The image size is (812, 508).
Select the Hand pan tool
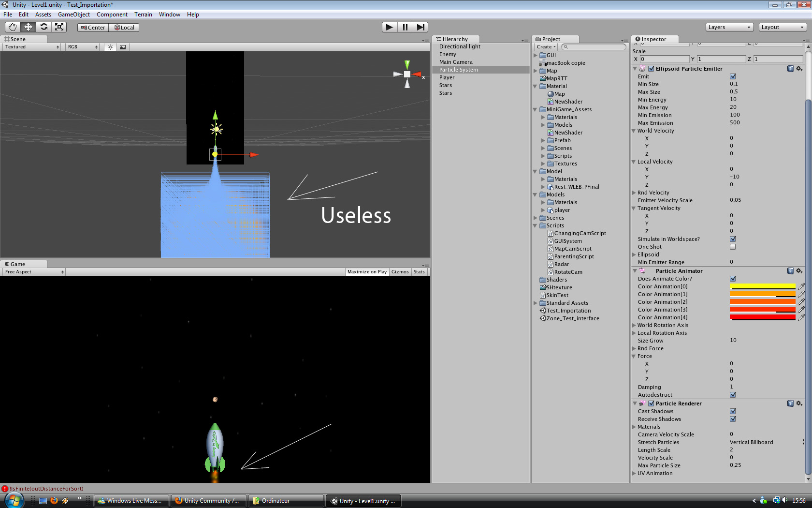(13, 27)
